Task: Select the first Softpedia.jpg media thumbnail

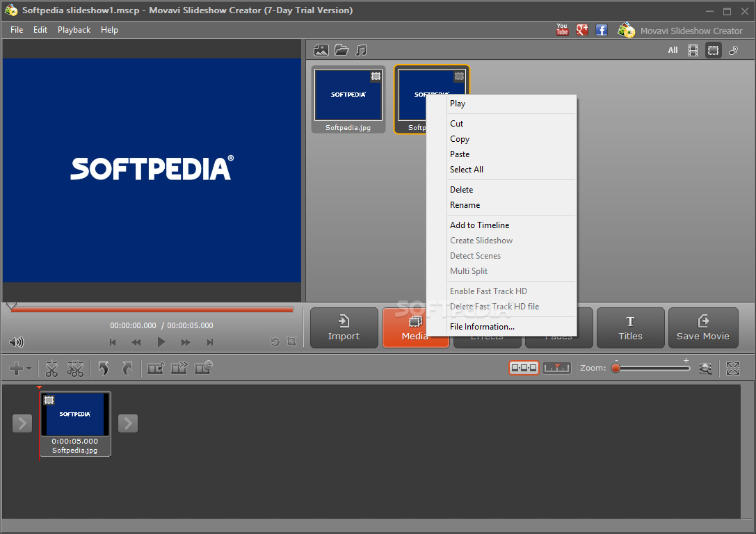Action: click(x=348, y=99)
